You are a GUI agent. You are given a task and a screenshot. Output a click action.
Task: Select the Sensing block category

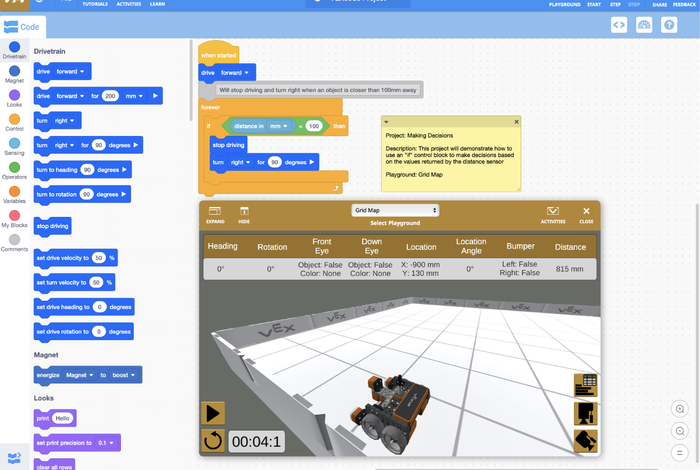(14, 146)
